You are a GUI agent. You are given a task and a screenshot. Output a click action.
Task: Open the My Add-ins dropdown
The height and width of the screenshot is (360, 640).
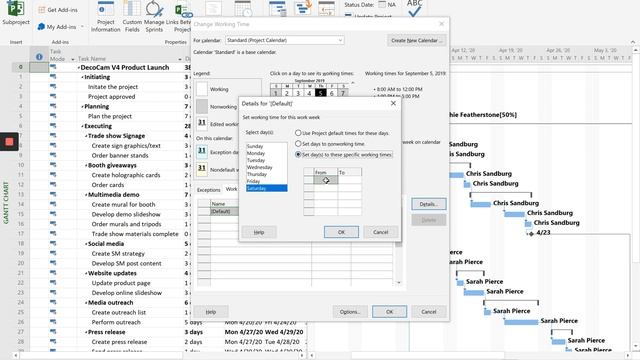pos(61,27)
